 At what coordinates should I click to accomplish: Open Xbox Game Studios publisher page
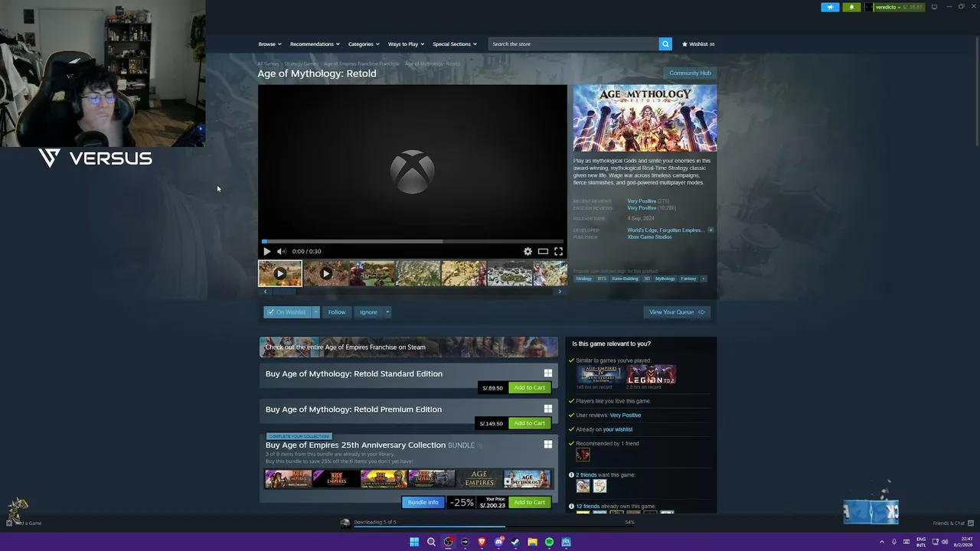649,237
